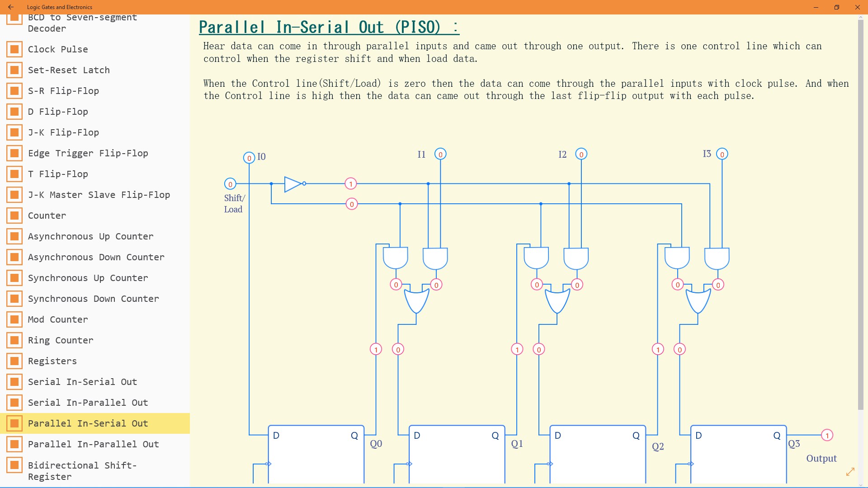
Task: Click the back arrow in the title bar
Action: click(11, 7)
